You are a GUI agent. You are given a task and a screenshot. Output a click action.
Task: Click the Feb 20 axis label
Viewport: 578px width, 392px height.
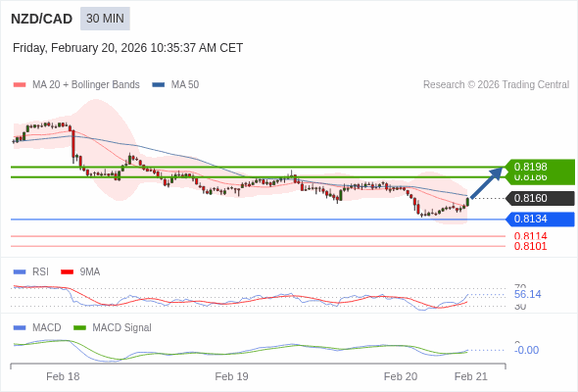(x=401, y=376)
